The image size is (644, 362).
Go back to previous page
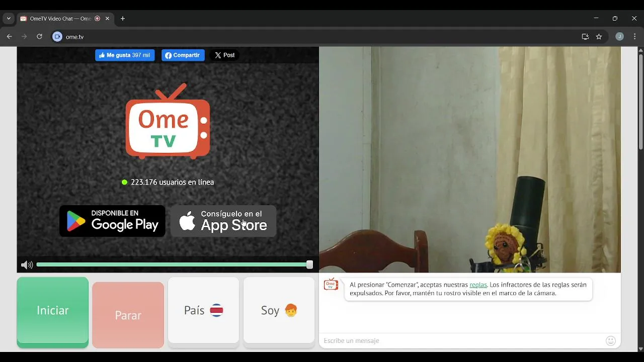[9, 37]
